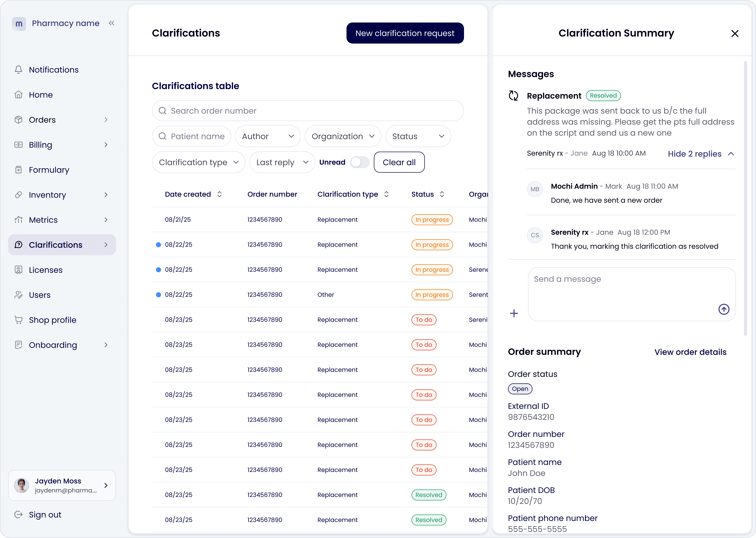Focus the Patient name search field

[192, 136]
